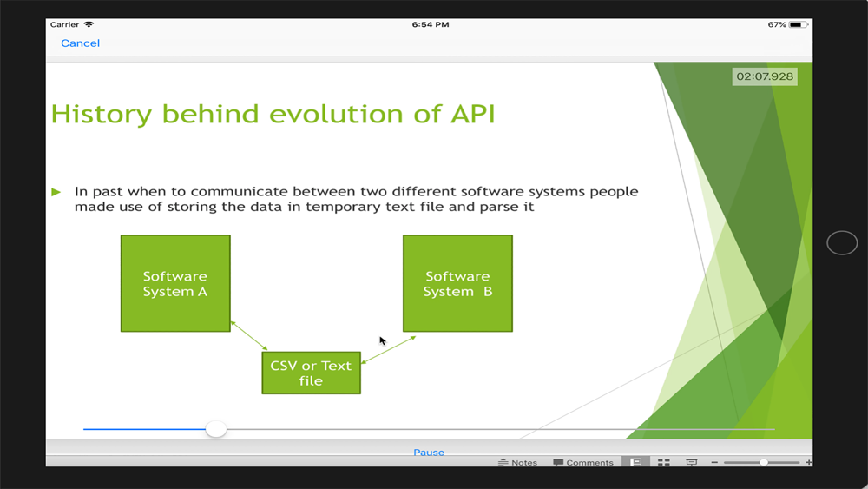Pause the video playback
868x489 pixels.
pos(429,453)
